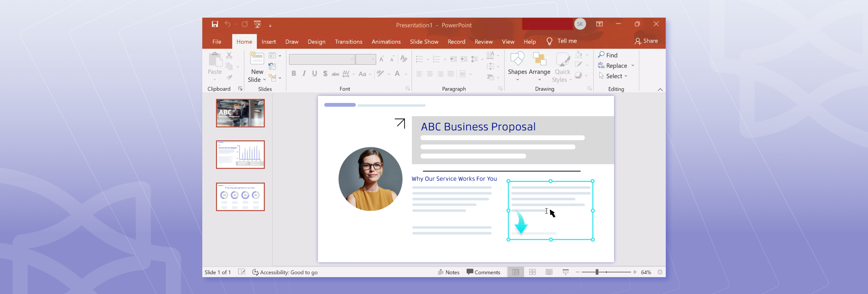
Task: Align text left
Action: pyautogui.click(x=419, y=74)
